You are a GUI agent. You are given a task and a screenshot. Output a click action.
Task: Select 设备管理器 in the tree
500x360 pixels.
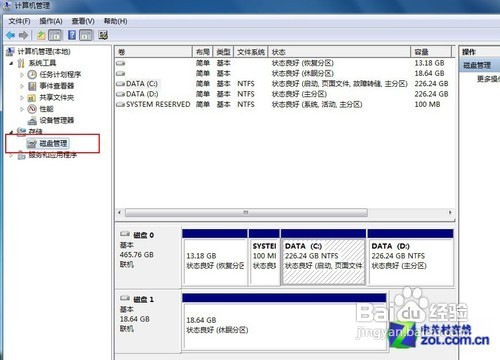pyautogui.click(x=57, y=120)
